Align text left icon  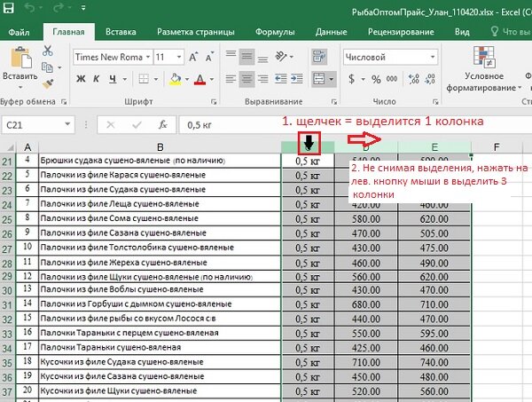tap(231, 79)
